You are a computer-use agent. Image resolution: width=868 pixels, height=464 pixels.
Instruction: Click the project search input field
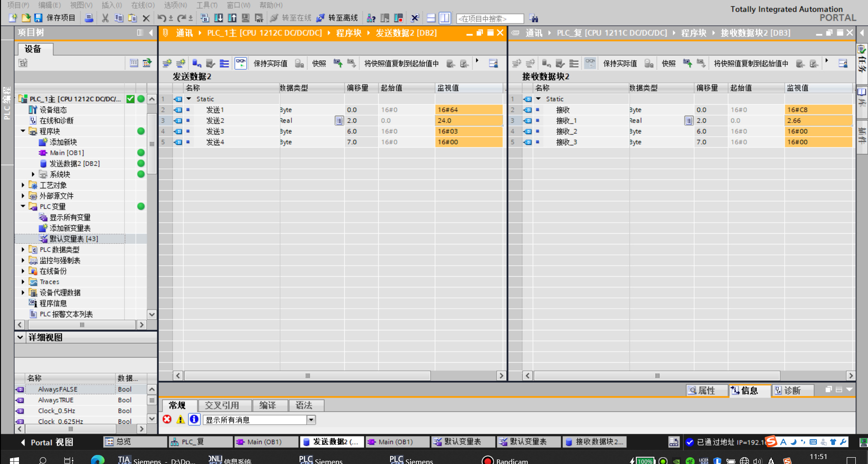click(x=490, y=19)
